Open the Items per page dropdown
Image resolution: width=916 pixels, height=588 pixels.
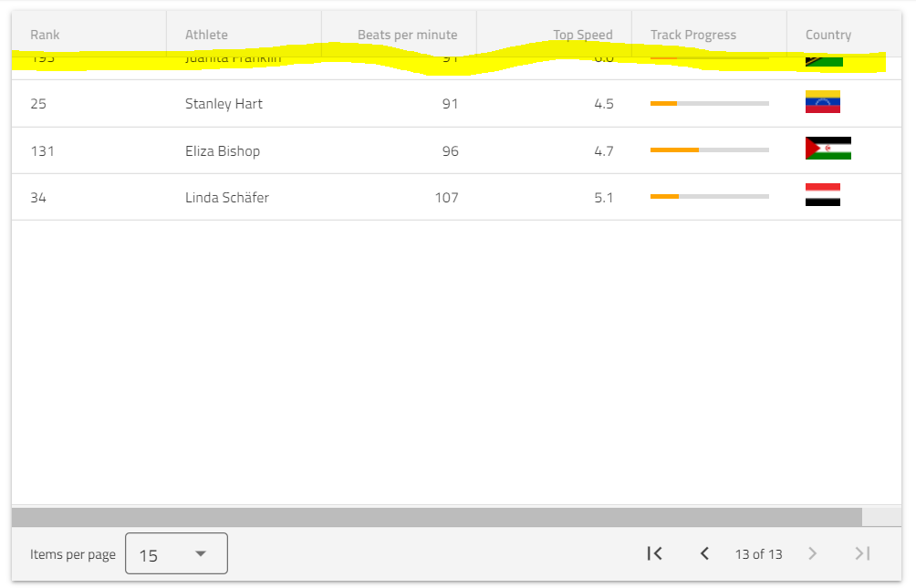(176, 553)
